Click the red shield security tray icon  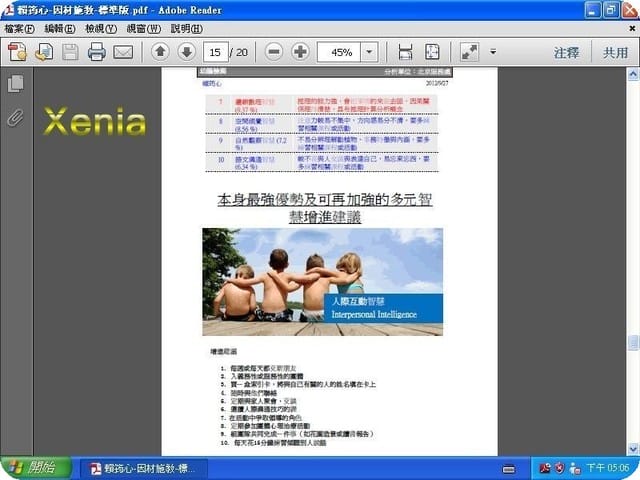560,468
